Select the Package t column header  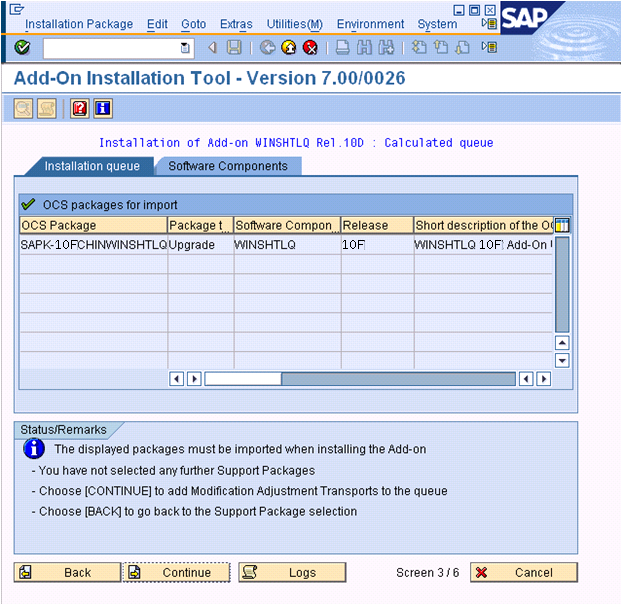click(200, 225)
